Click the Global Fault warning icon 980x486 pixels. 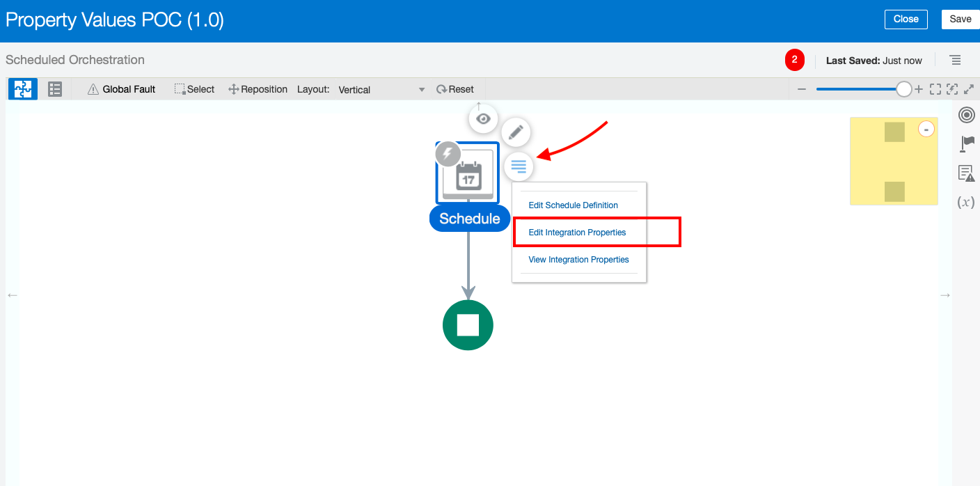93,88
